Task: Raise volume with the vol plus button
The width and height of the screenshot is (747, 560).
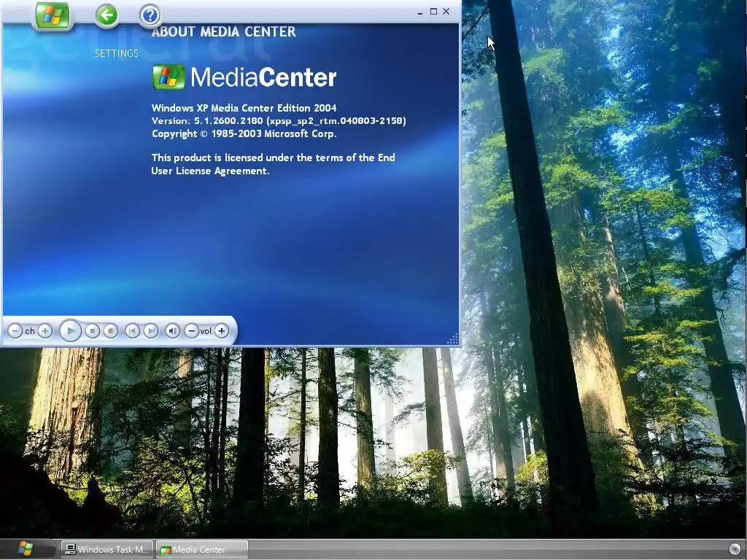Action: tap(222, 330)
